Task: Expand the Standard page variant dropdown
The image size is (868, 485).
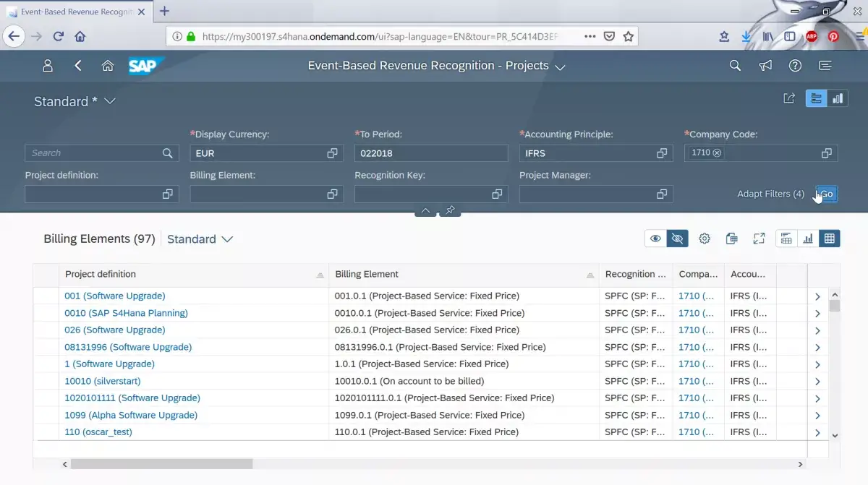Action: coord(110,101)
